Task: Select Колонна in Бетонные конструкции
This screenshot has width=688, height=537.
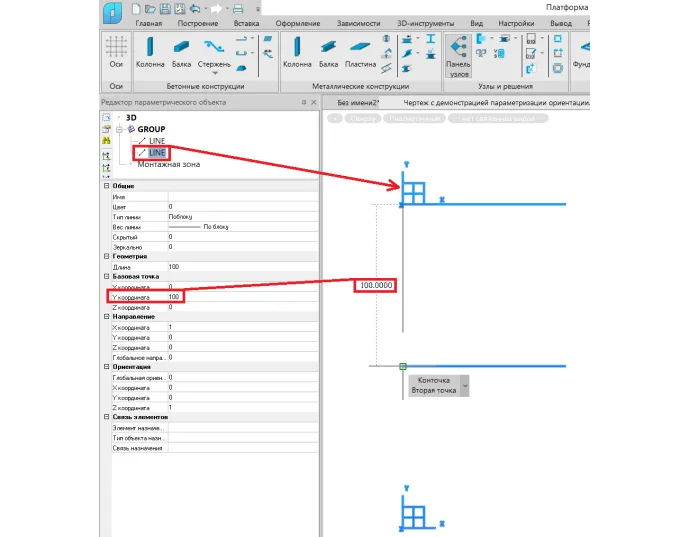Action: point(150,51)
